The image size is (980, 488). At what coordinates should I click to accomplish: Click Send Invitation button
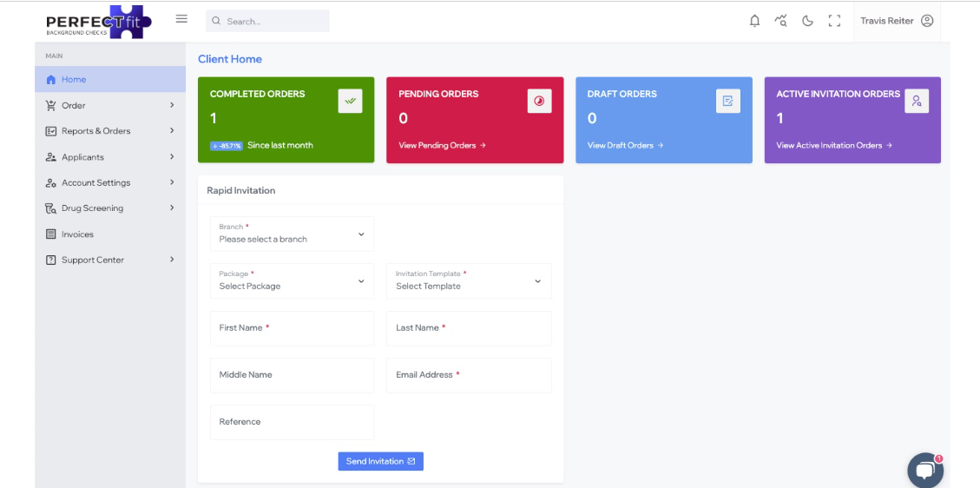tap(380, 461)
